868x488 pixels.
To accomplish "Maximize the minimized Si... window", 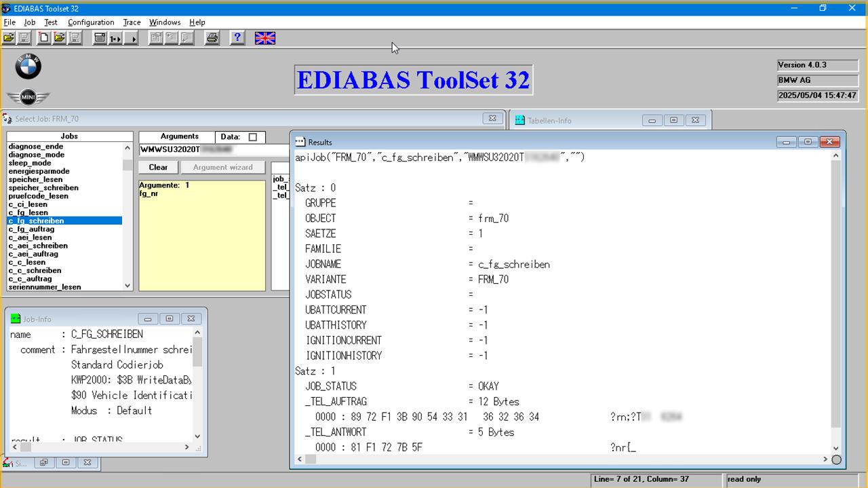I will pyautogui.click(x=66, y=462).
